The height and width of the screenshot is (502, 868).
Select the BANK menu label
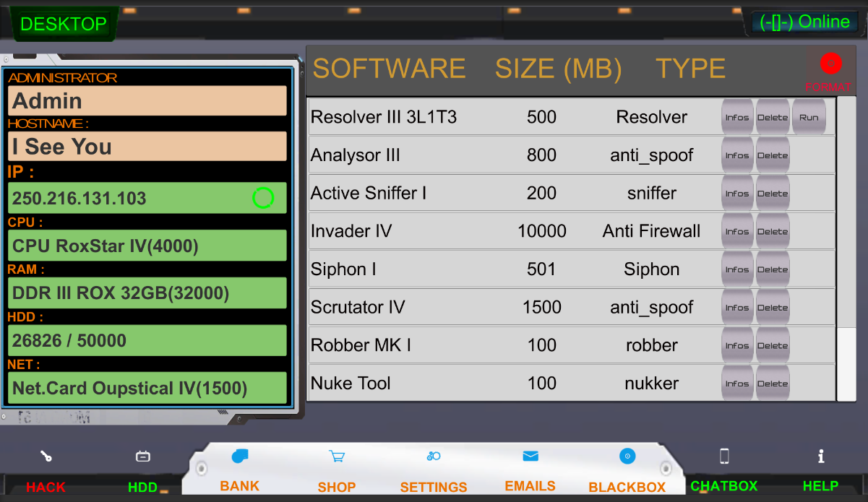click(240, 485)
